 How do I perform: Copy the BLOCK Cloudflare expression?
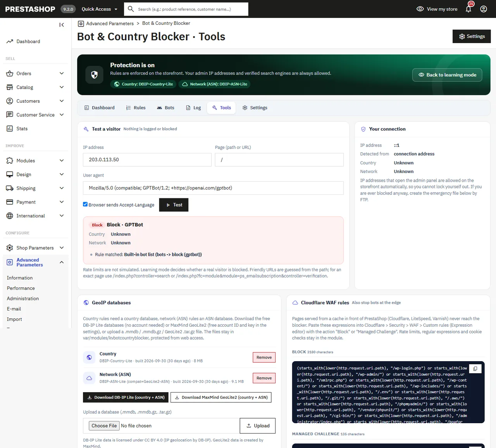pos(475,369)
